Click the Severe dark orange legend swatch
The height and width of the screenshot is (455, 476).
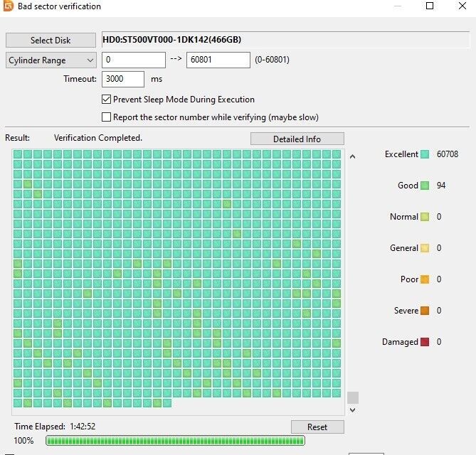click(425, 311)
